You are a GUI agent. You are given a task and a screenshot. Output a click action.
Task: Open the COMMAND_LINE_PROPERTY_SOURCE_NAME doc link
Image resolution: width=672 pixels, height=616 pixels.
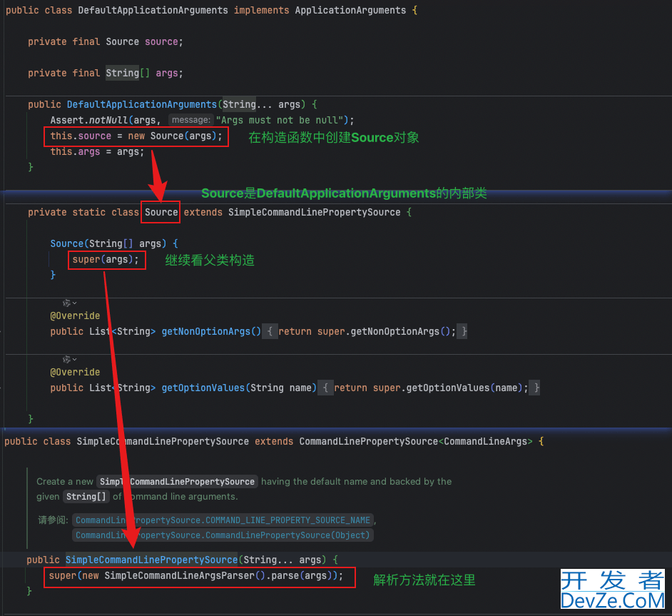point(223,520)
